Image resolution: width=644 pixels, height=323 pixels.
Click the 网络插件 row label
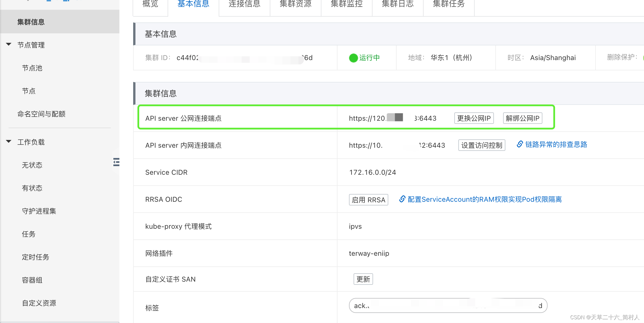159,253
